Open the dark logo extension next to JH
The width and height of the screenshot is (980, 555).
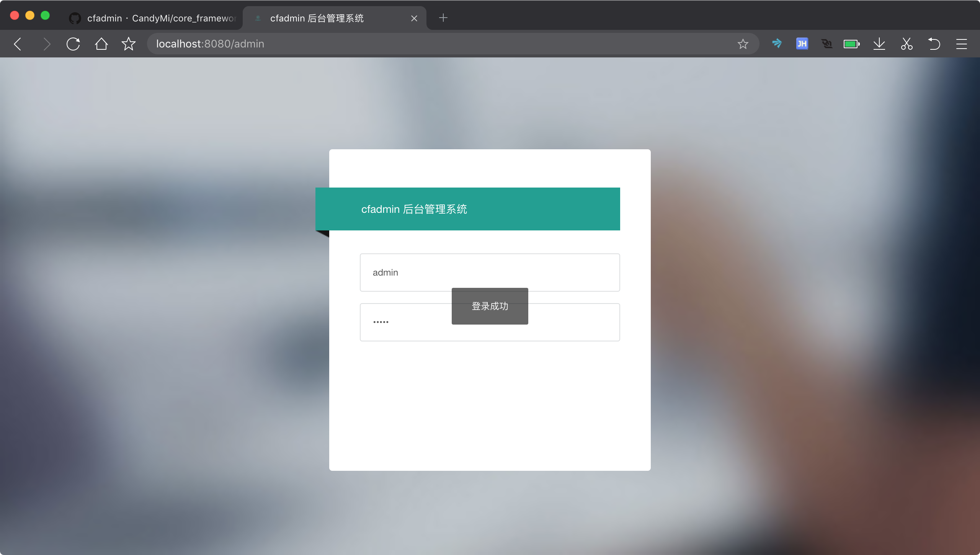click(x=827, y=44)
